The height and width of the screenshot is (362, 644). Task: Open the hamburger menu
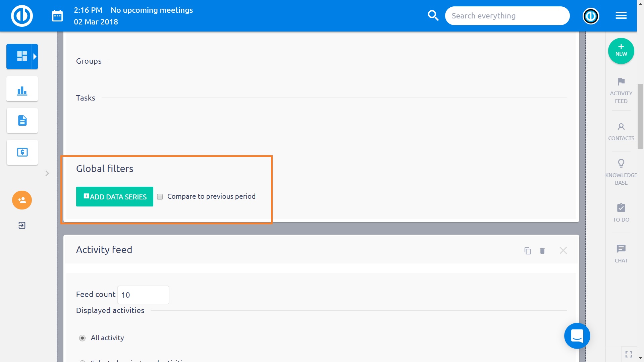(x=621, y=16)
